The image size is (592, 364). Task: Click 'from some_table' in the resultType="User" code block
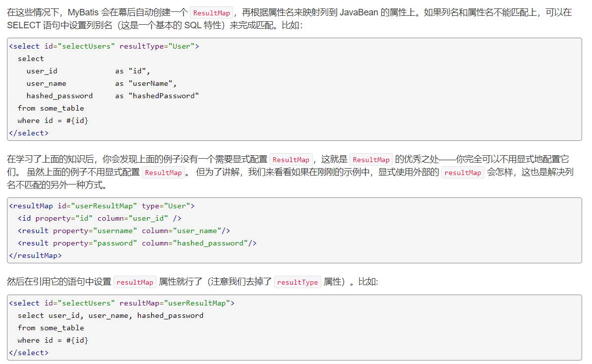(51, 109)
